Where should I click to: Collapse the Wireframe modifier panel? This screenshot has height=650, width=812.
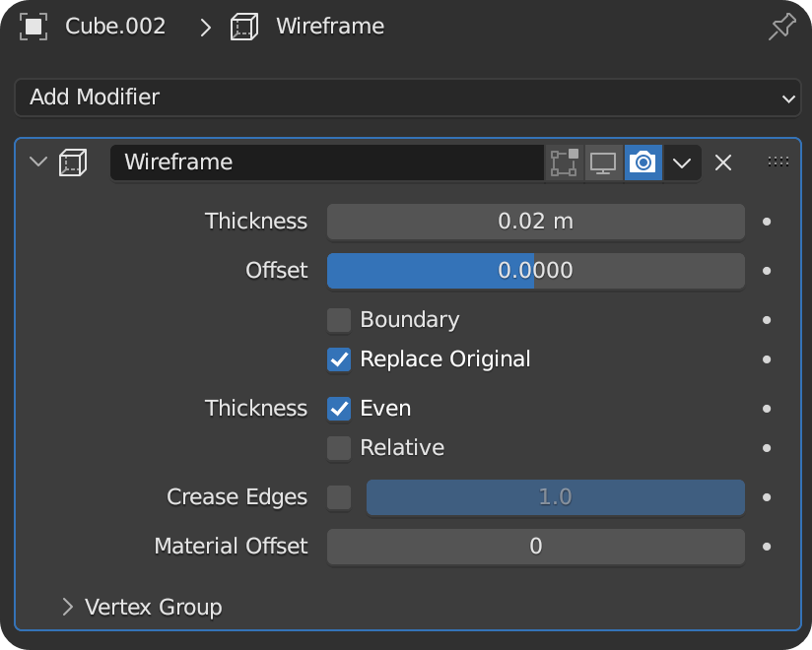tap(38, 162)
